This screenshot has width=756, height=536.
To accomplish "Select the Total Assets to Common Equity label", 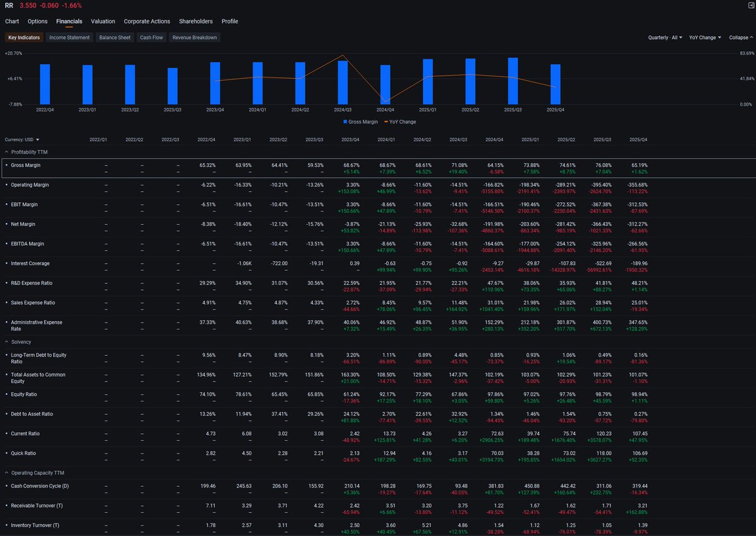I will [38, 378].
